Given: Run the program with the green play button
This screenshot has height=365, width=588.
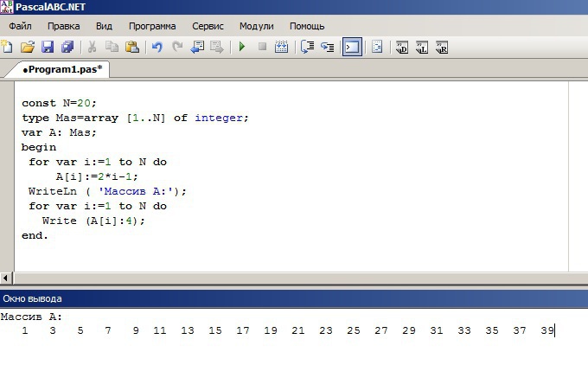Looking at the screenshot, I should pos(242,48).
